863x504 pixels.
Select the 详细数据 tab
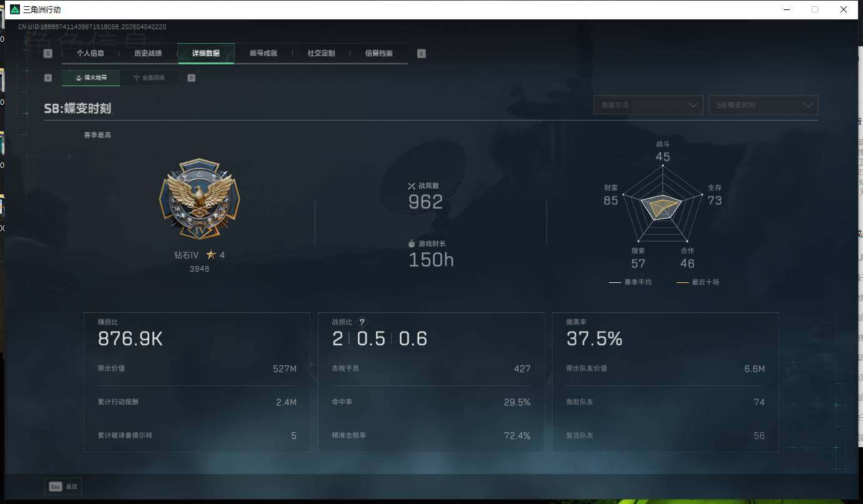pos(206,54)
